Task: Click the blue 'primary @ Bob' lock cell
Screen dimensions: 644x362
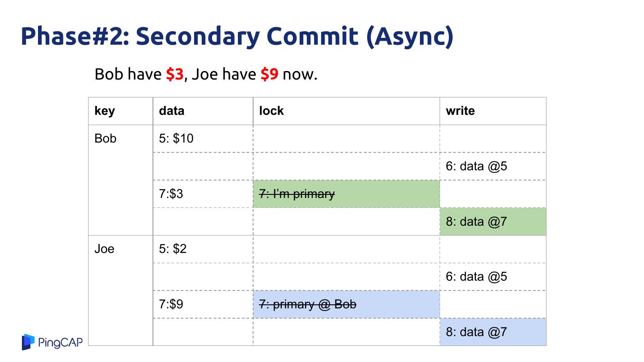Action: pos(346,304)
